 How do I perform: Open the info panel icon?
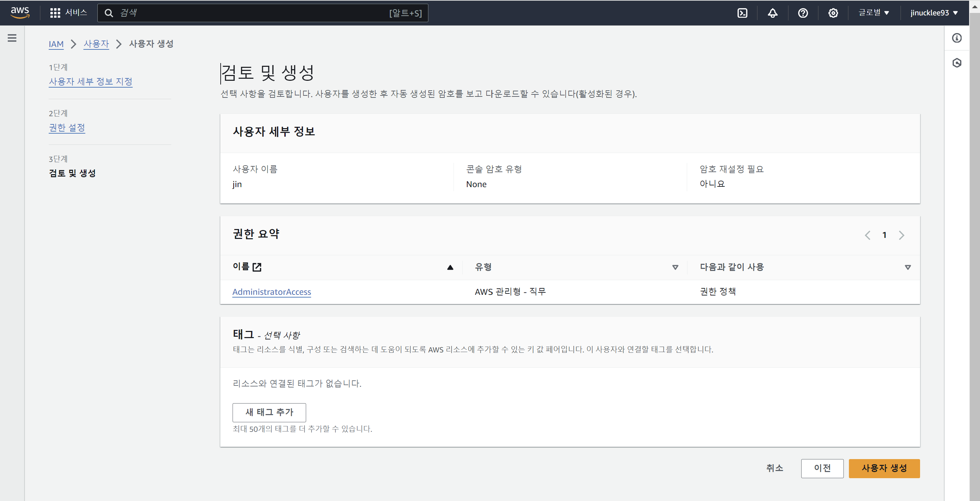957,38
